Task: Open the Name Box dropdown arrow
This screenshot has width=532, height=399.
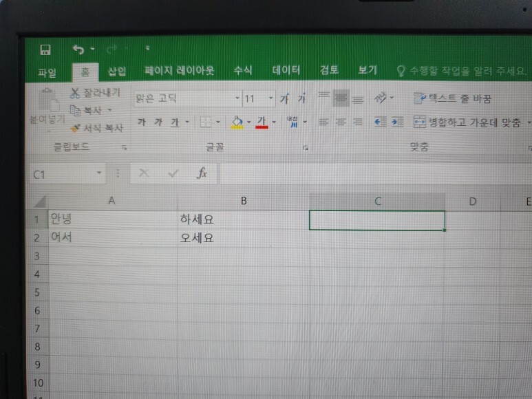Action: tap(99, 173)
